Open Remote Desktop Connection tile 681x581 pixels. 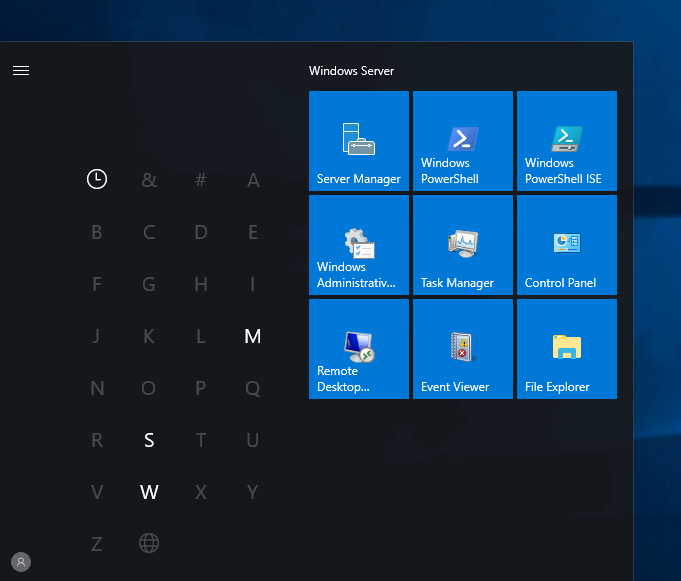[x=359, y=349]
